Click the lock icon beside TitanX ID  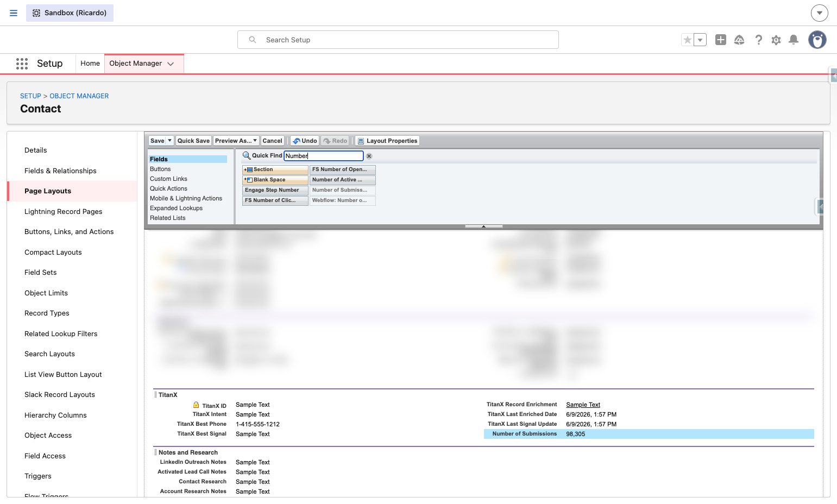(x=196, y=405)
